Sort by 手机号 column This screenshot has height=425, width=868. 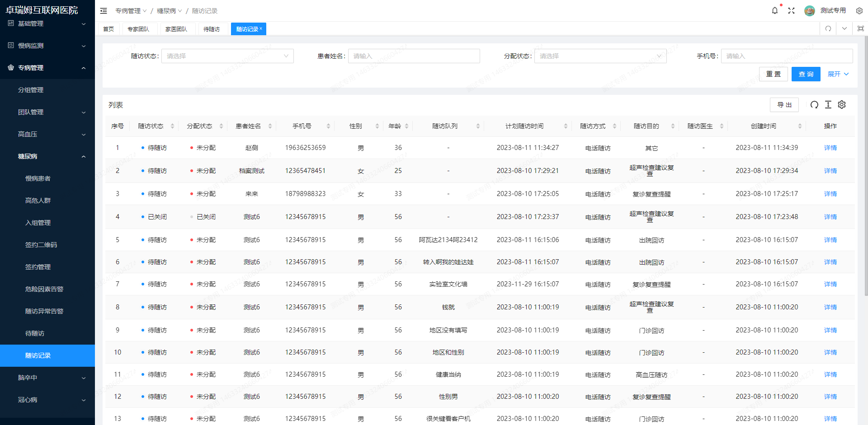[328, 126]
